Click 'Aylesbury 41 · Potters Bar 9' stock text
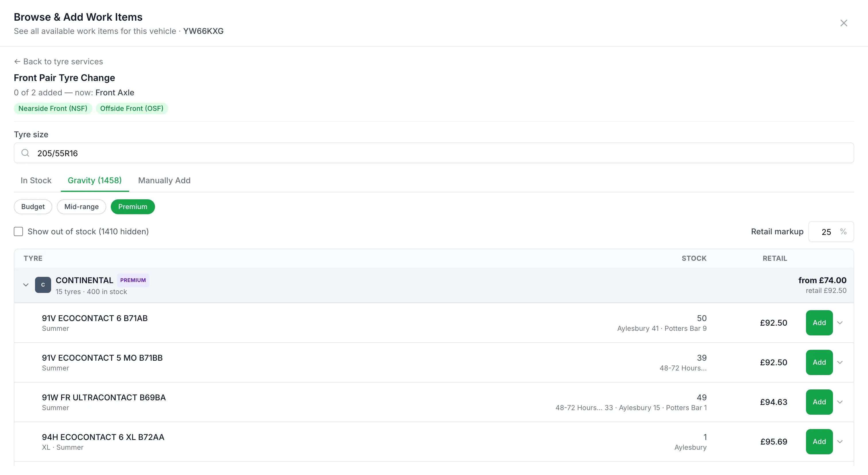868x475 pixels. 662,328
